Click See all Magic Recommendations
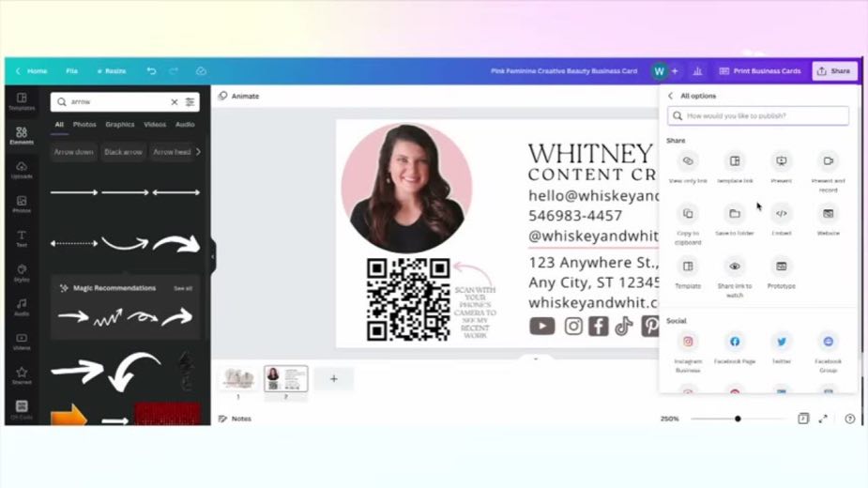The image size is (868, 488). [x=183, y=289]
